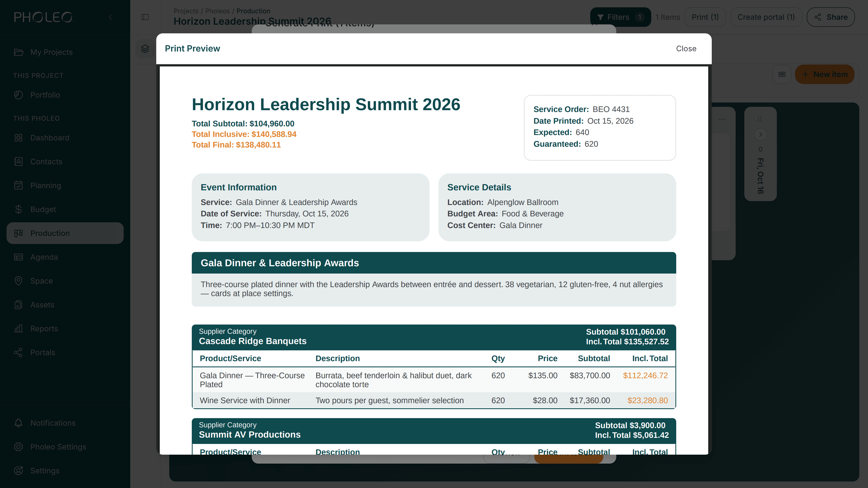The width and height of the screenshot is (868, 488).
Task: Open the Agenda list icon
Action: (18, 257)
